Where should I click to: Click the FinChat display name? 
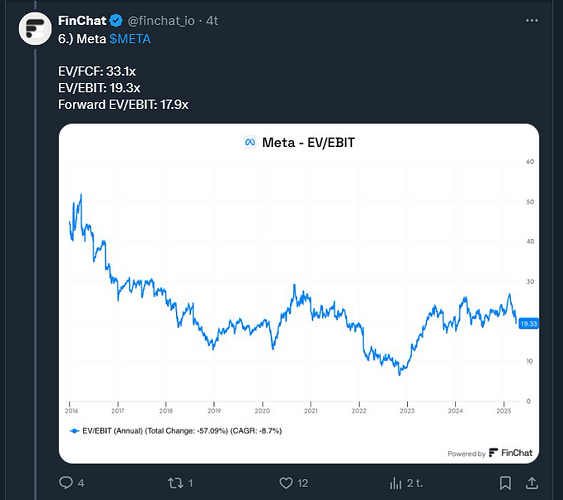point(82,21)
